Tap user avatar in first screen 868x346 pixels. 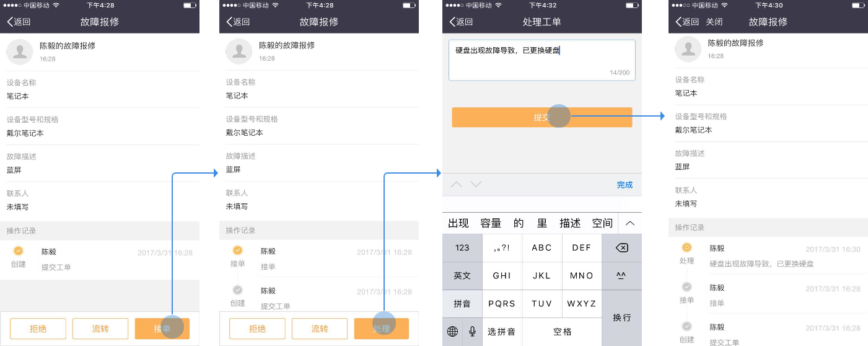[x=20, y=51]
